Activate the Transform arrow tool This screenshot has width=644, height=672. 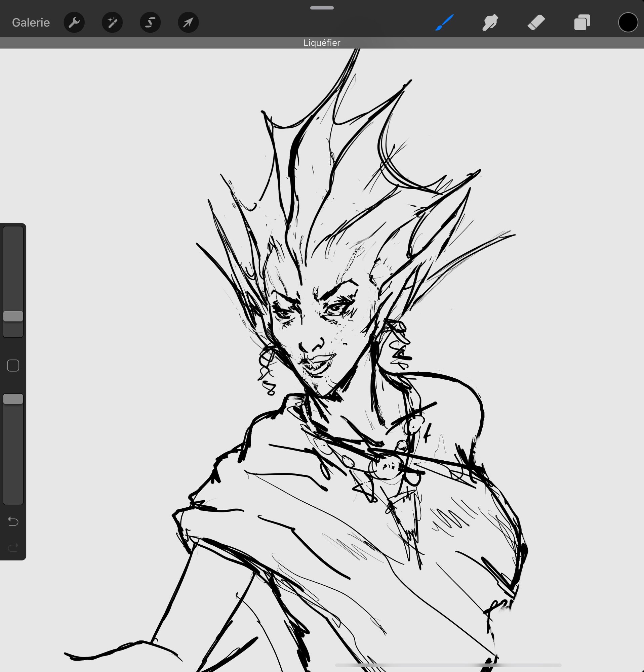(x=188, y=23)
